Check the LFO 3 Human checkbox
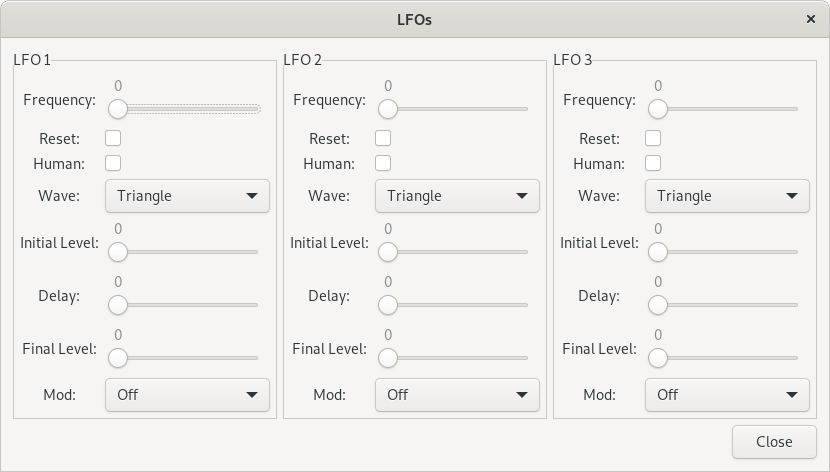Image resolution: width=830 pixels, height=472 pixels. pyautogui.click(x=653, y=163)
